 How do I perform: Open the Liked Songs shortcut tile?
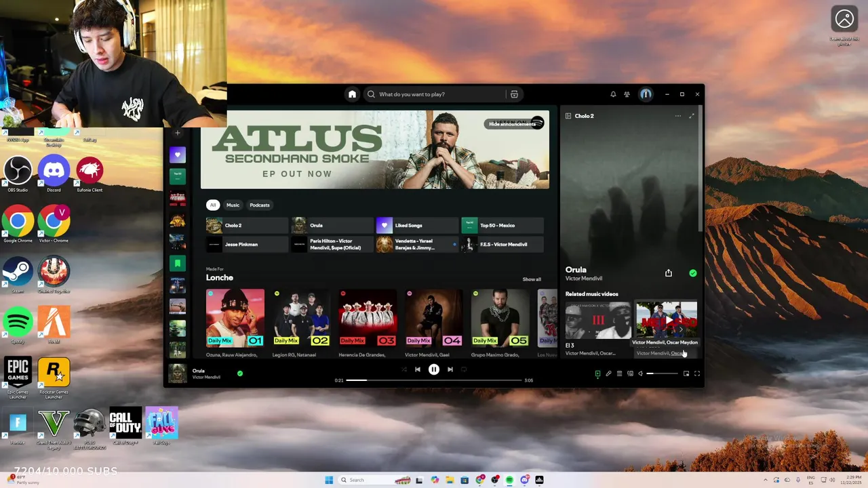click(x=417, y=225)
